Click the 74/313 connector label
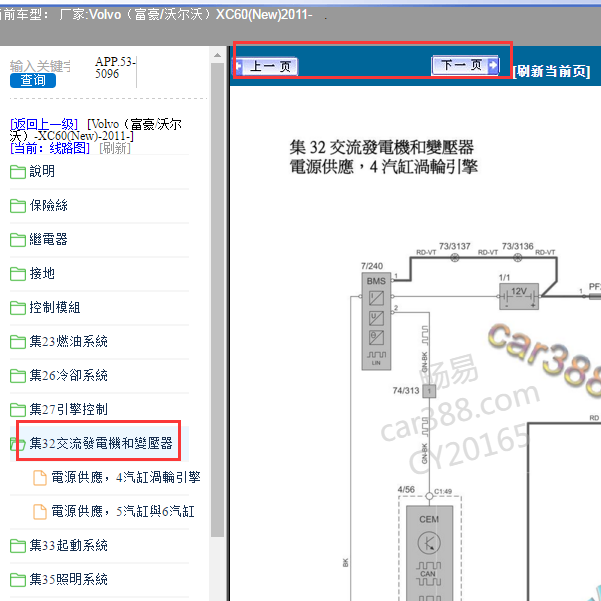 click(x=406, y=391)
